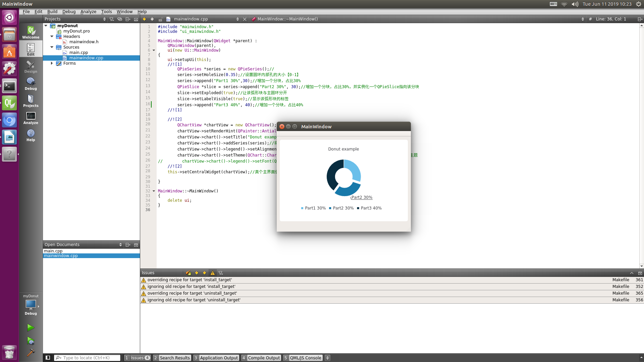Toggle synchronize with editor link icon

120,19
